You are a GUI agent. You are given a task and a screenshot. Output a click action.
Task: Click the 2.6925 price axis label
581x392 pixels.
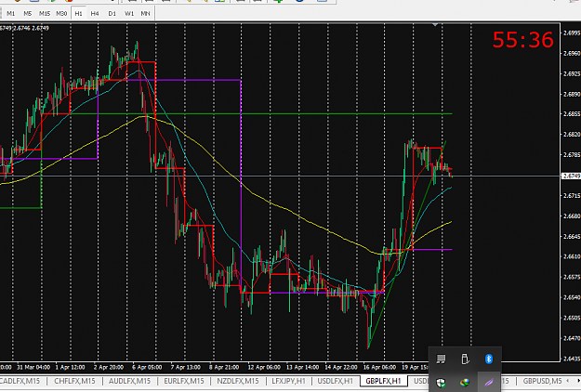click(x=572, y=73)
